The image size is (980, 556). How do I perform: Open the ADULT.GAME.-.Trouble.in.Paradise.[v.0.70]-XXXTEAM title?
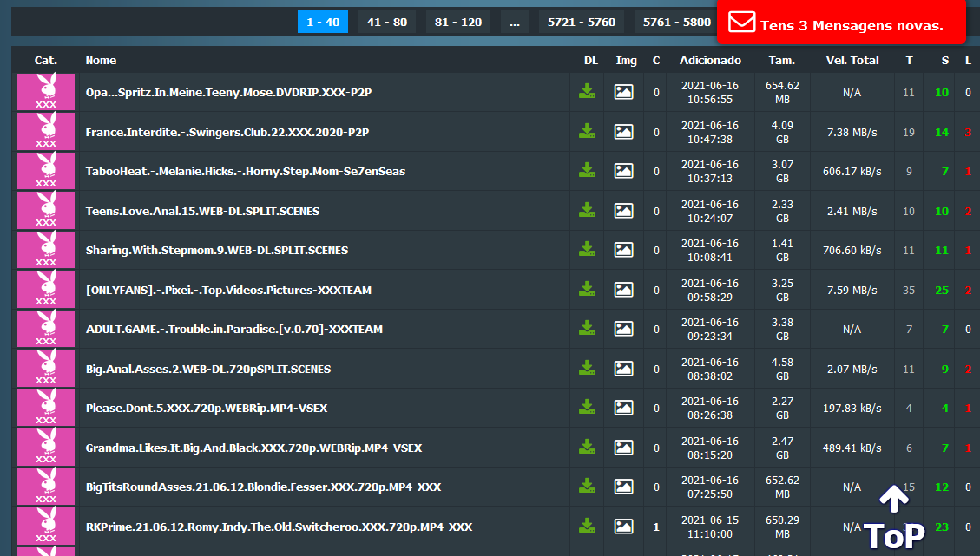point(233,330)
